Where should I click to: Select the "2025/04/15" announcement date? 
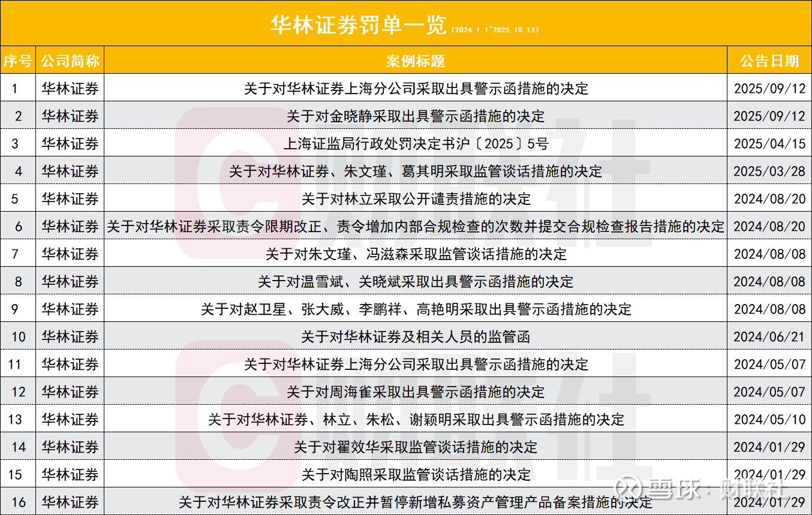pyautogui.click(x=770, y=144)
